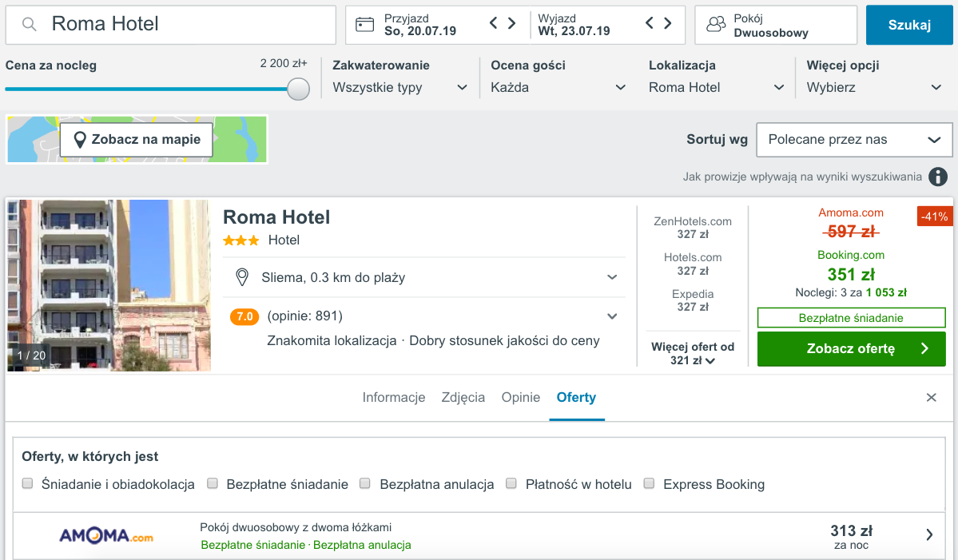Close the hotel details panel
Viewport: 958px width, 560px height.
[931, 398]
